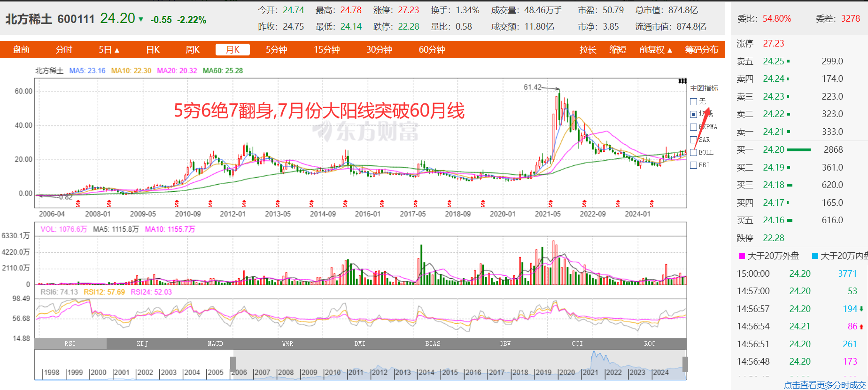Click year 1998 on the timeline navigator
This screenshot has height=390, width=868.
[x=51, y=373]
